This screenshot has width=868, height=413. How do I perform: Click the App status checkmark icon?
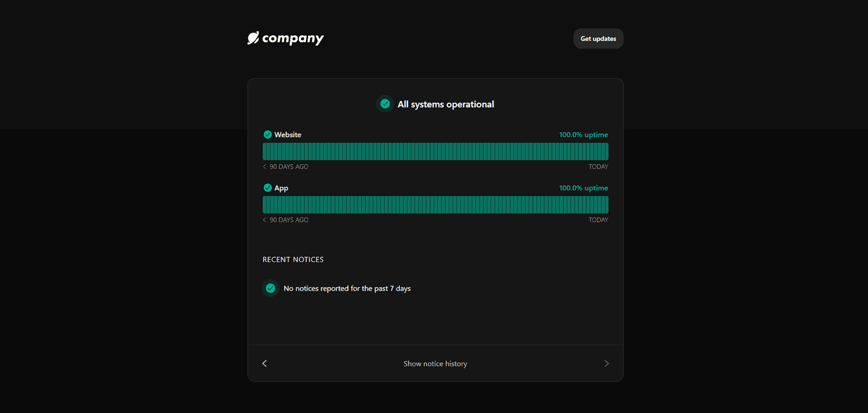coord(267,188)
